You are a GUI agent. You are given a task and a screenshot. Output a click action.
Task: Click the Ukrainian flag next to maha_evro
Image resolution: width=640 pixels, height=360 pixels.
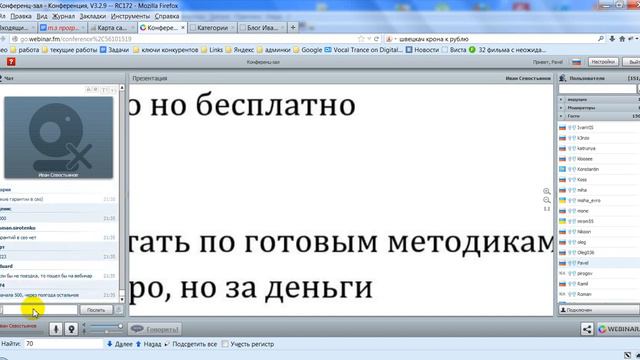[562, 200]
